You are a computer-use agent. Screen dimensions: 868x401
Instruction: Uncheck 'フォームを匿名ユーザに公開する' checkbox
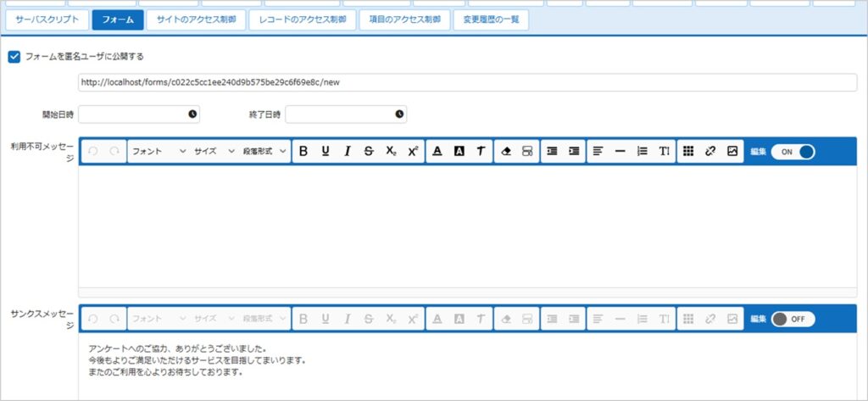pos(14,57)
